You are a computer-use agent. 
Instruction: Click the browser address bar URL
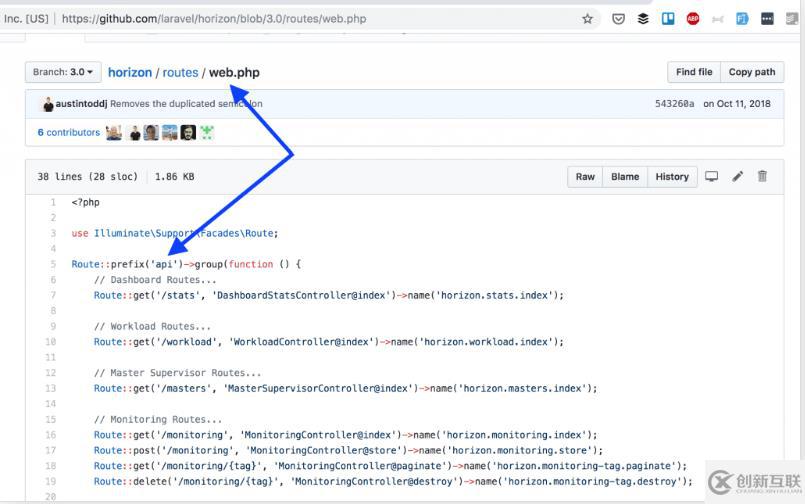click(x=214, y=19)
